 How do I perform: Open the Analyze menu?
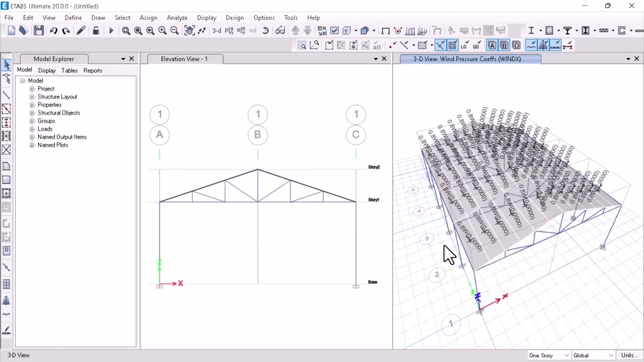[x=177, y=18]
